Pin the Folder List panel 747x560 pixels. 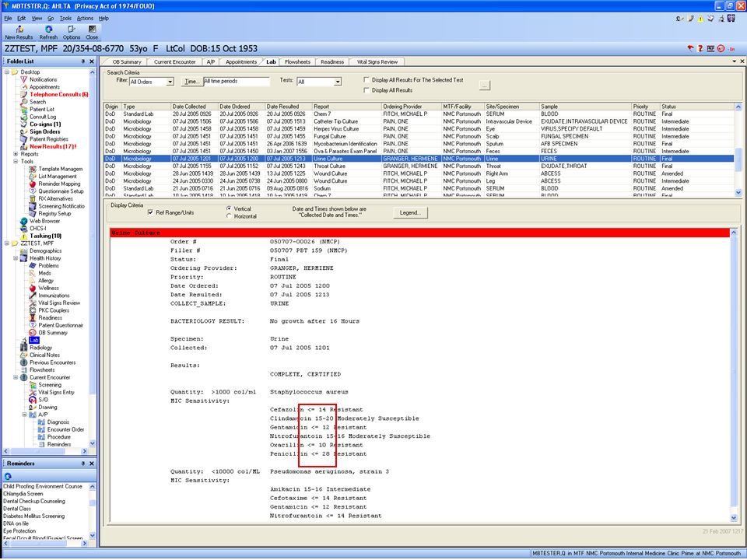[83, 61]
